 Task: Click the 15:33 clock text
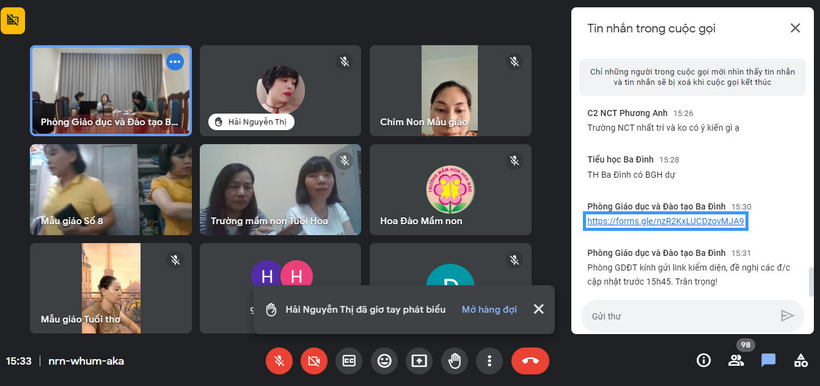click(x=19, y=361)
